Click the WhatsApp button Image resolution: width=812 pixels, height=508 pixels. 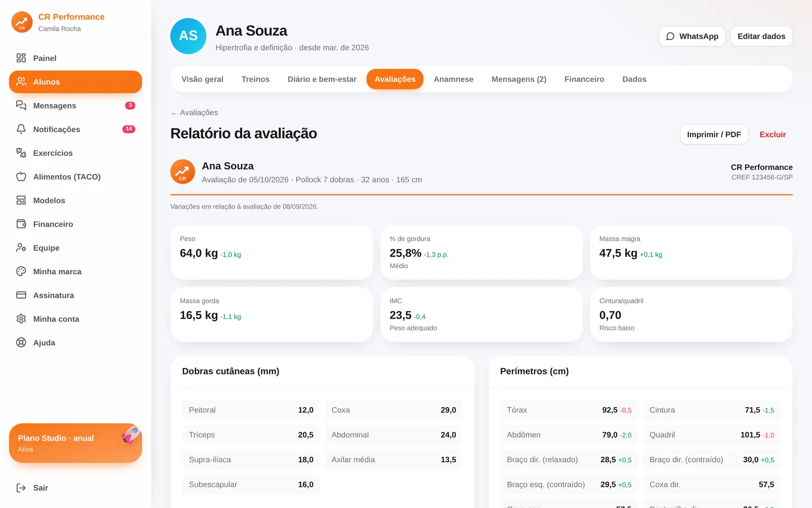pyautogui.click(x=692, y=36)
